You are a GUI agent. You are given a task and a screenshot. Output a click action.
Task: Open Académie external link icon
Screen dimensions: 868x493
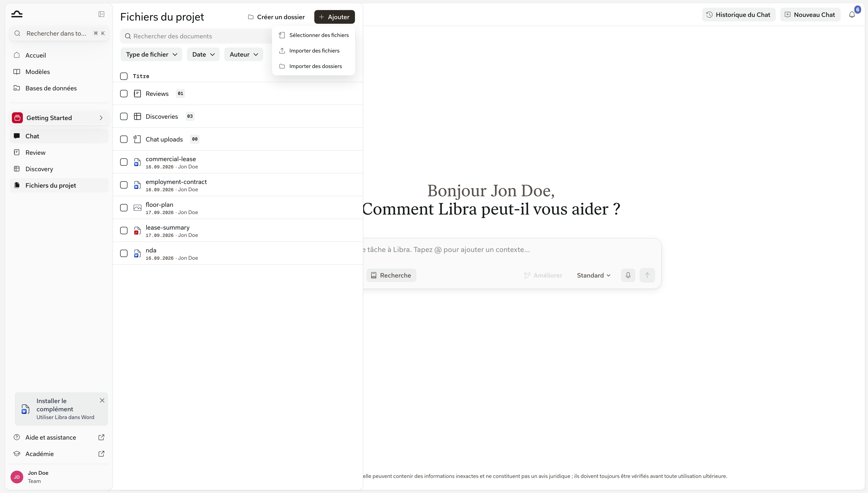tap(101, 454)
